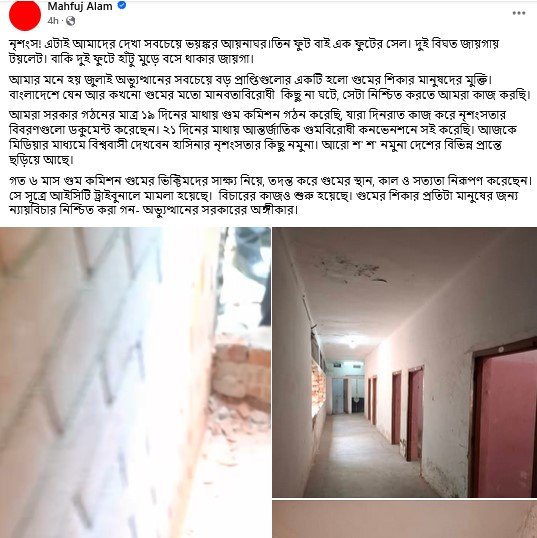Open the partially visible bottom-right photo
The height and width of the screenshot is (538, 537).
pos(405,519)
